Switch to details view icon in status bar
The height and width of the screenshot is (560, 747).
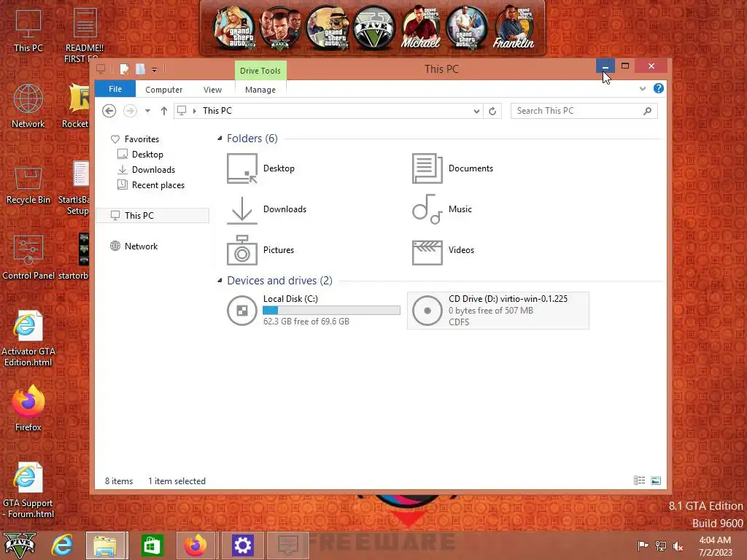pos(639,481)
